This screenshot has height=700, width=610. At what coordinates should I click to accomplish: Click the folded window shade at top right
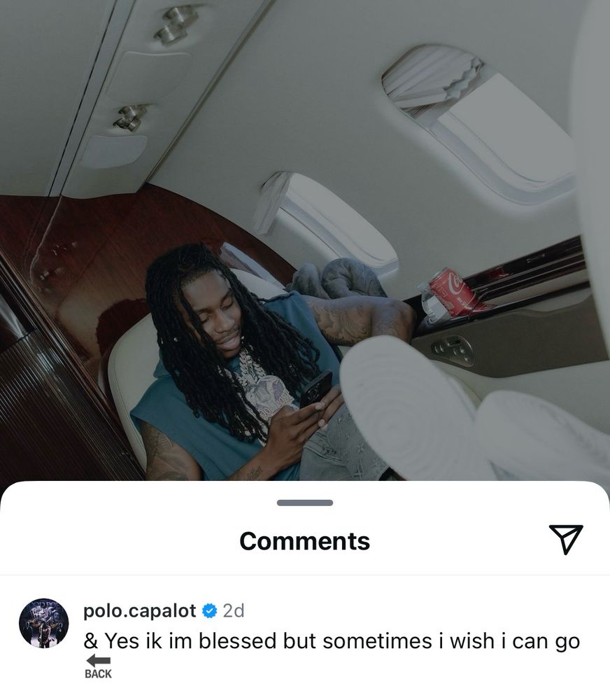point(434,80)
